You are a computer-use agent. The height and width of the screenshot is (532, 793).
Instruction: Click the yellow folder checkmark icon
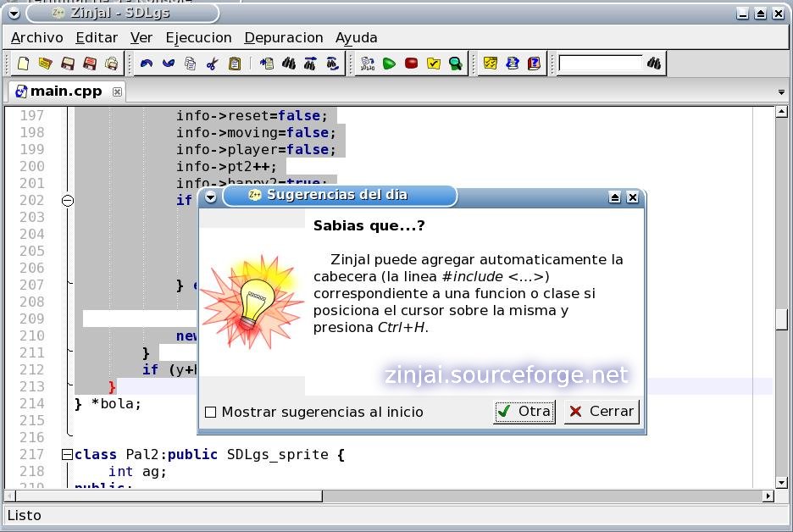pyautogui.click(x=434, y=64)
